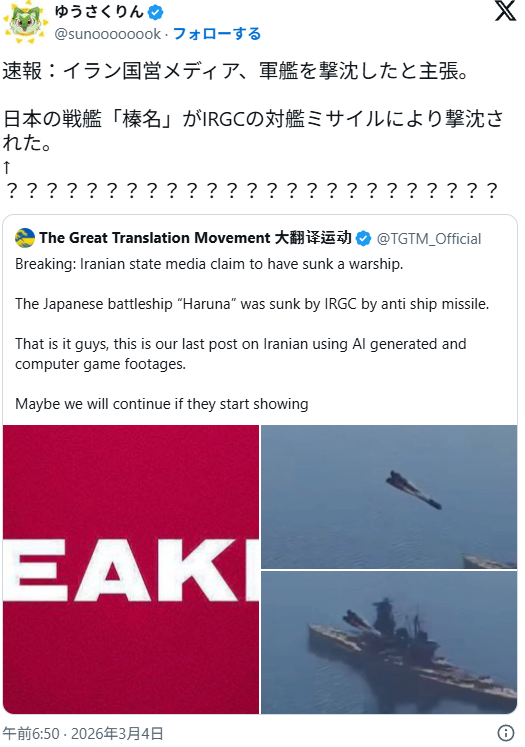Click the verified badge beside ゆうさくりん
Viewport: 525px width, 747px height.
tap(155, 12)
